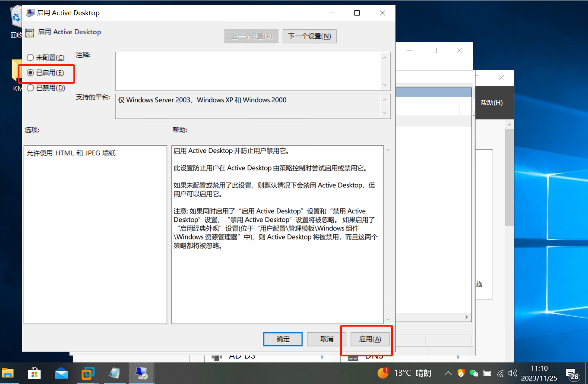The height and width of the screenshot is (384, 588).
Task: Click the 上一个设置(P) button
Action: pos(252,36)
